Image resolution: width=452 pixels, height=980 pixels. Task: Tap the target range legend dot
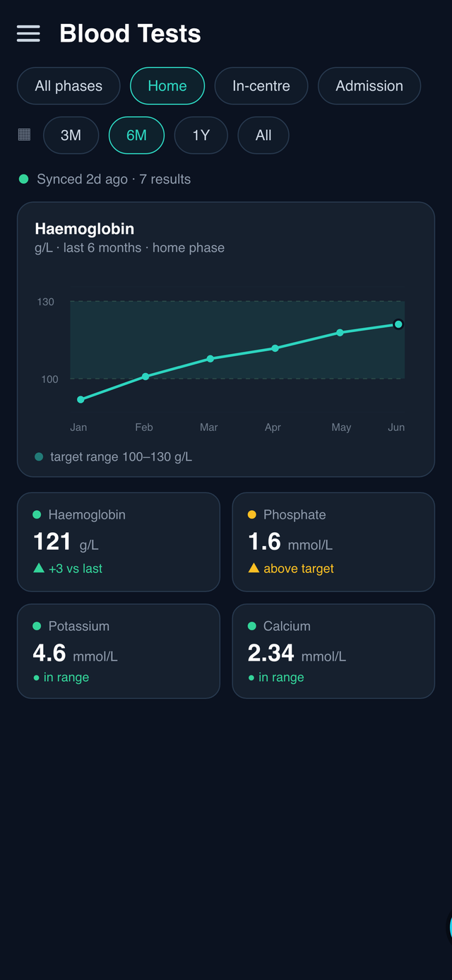click(39, 457)
